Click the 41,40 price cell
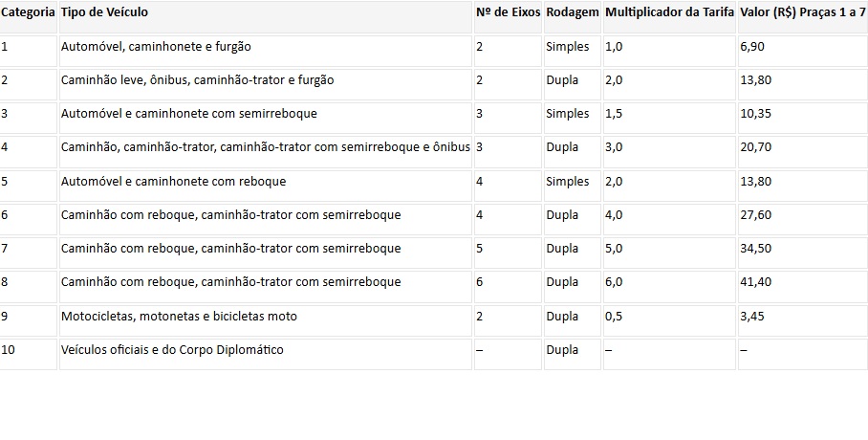This screenshot has width=868, height=440. (x=803, y=287)
